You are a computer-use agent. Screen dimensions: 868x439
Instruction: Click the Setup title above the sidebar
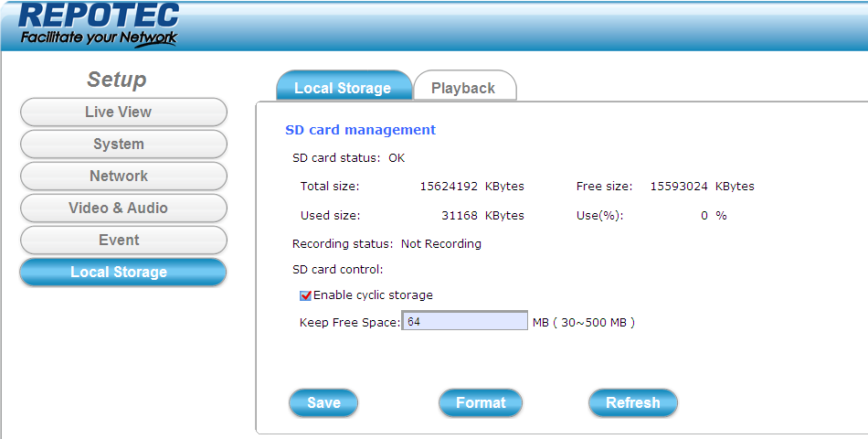[x=116, y=80]
